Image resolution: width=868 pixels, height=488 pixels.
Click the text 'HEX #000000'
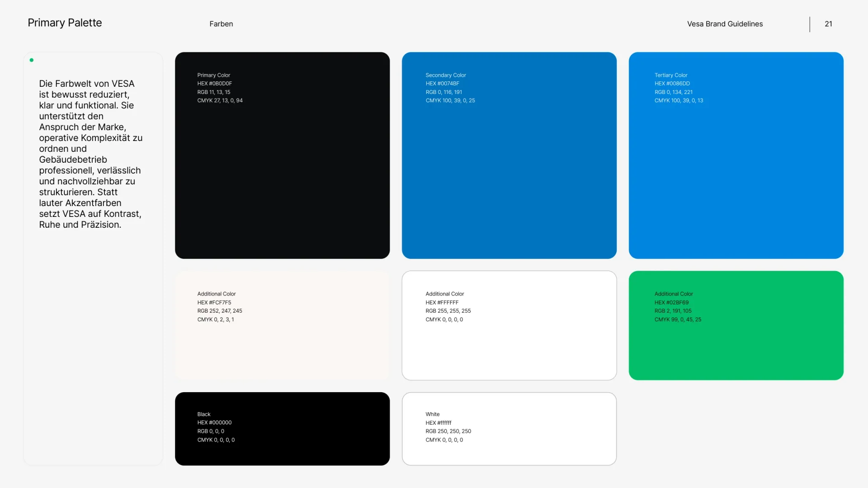[214, 423]
